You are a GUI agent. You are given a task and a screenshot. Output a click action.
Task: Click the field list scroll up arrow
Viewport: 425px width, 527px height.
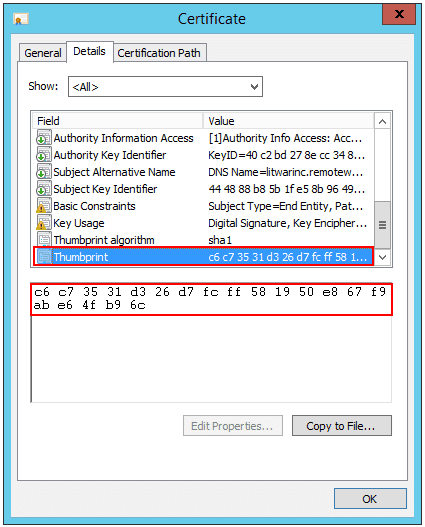382,121
